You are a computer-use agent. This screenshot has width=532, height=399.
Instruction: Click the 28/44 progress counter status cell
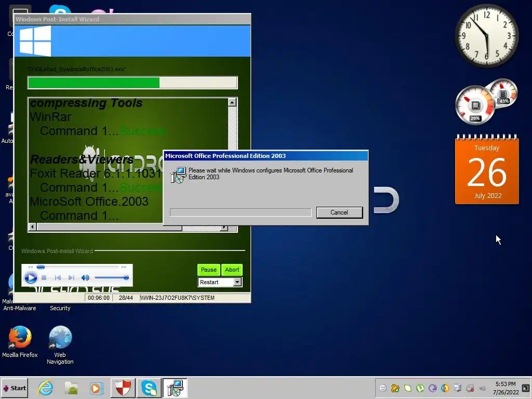click(x=126, y=298)
